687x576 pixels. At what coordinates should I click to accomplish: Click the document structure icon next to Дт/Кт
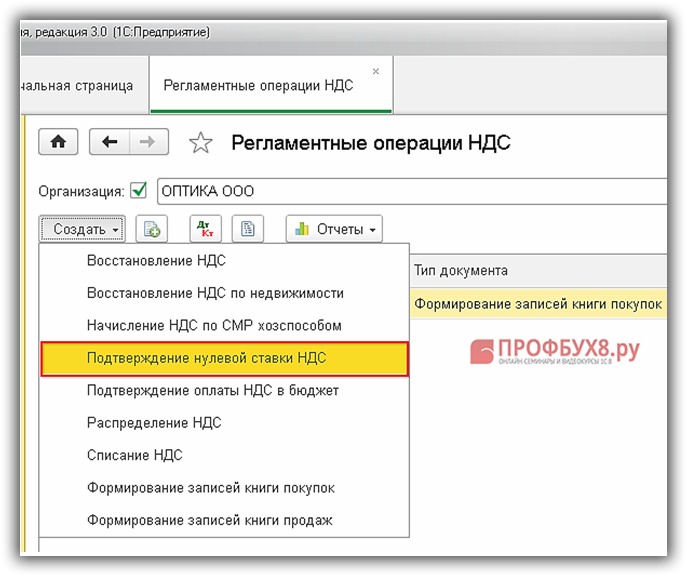tap(247, 229)
